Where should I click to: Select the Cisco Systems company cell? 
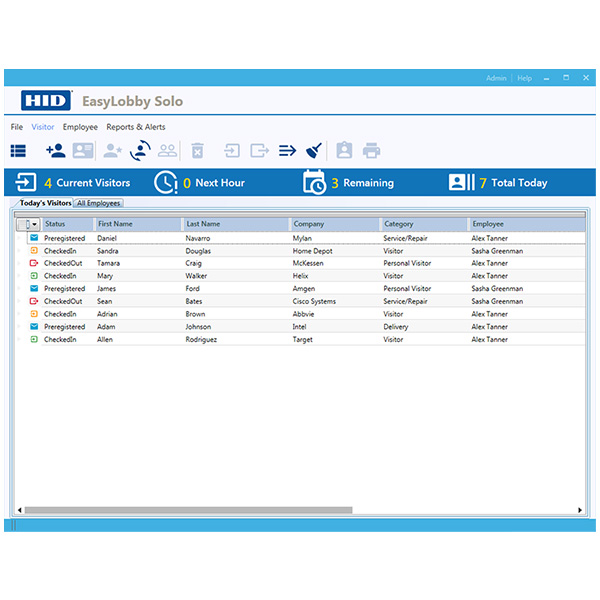coord(314,302)
